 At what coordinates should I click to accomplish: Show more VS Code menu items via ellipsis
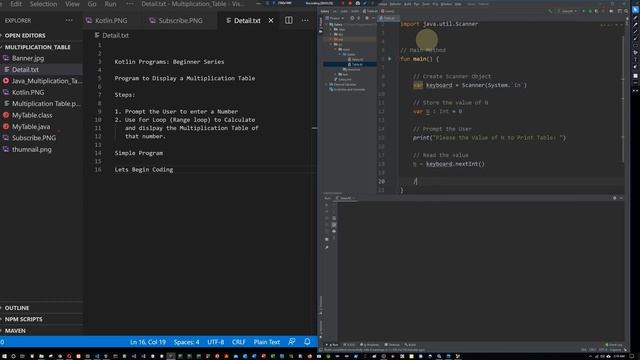click(129, 4)
